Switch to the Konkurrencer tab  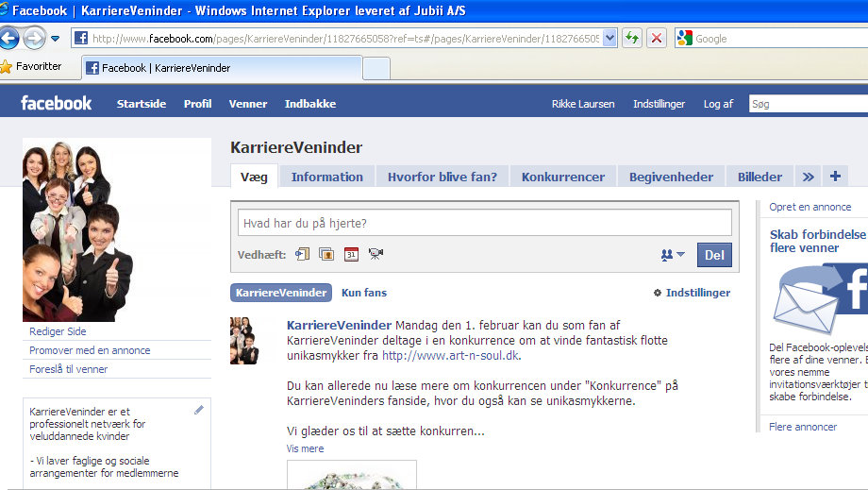tap(563, 177)
